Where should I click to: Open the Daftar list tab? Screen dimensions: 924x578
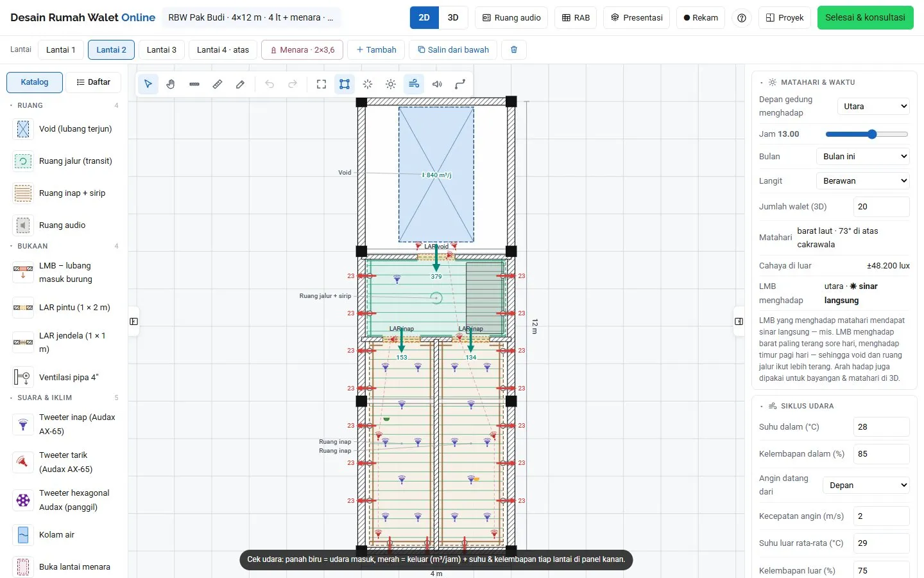coord(93,82)
